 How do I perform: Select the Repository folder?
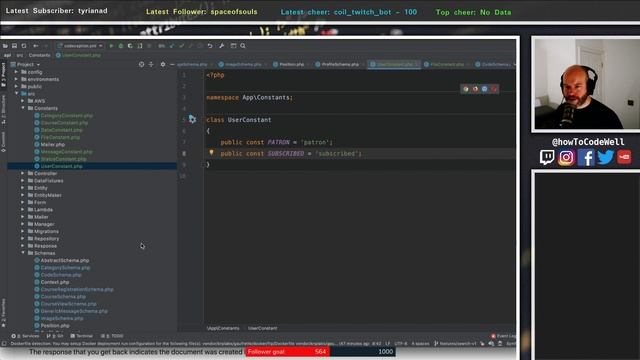pos(43,239)
